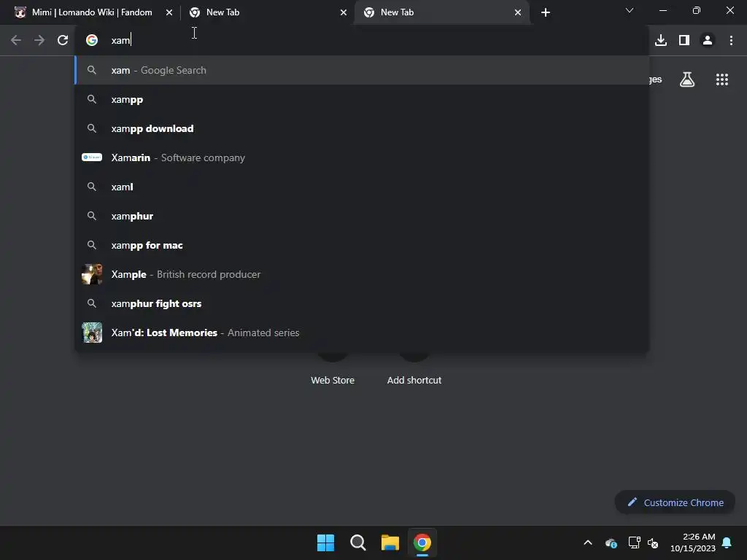Screen dimensions: 747x560
Task: Select Xam'd: Lost Memories suggestion
Action: click(x=362, y=332)
